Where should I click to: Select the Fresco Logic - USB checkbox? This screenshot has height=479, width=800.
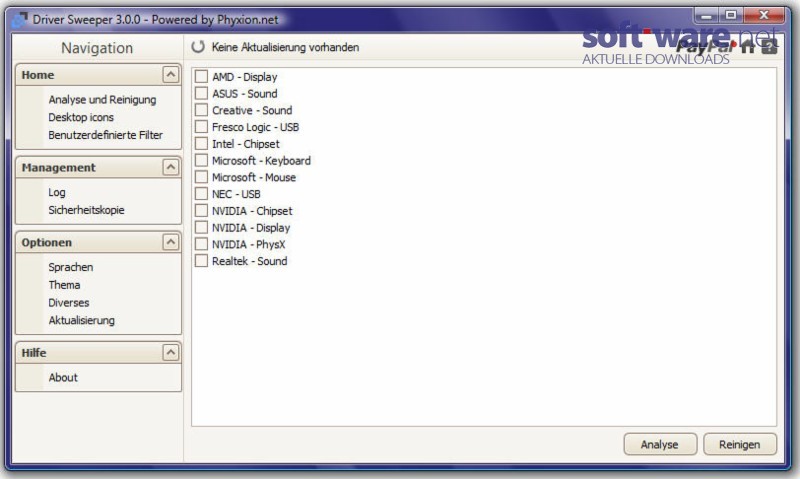click(202, 127)
